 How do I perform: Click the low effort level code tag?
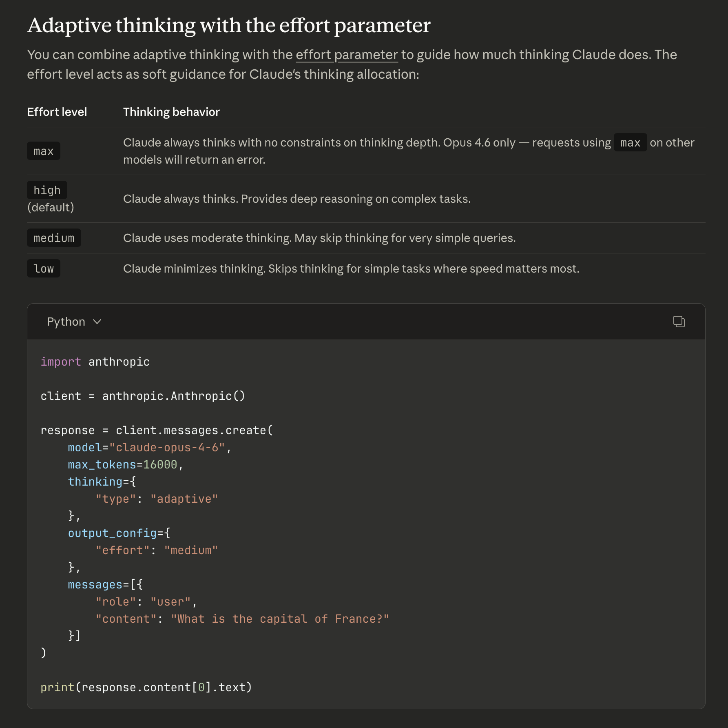[44, 269]
